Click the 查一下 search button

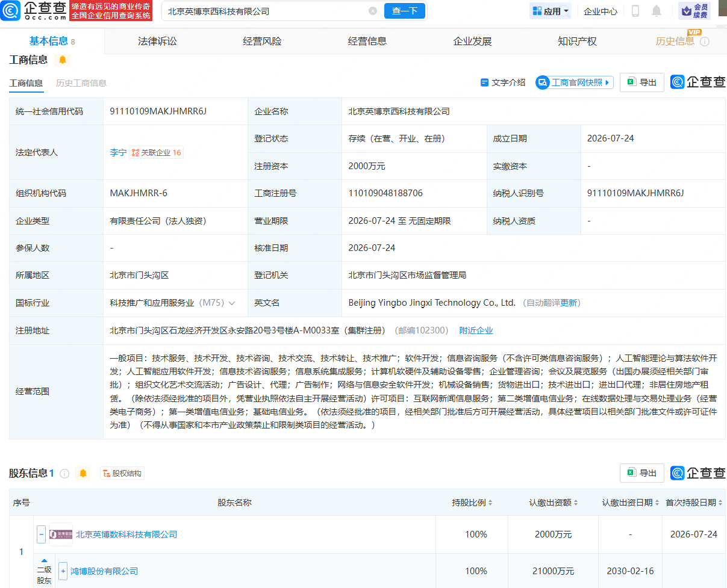click(405, 11)
